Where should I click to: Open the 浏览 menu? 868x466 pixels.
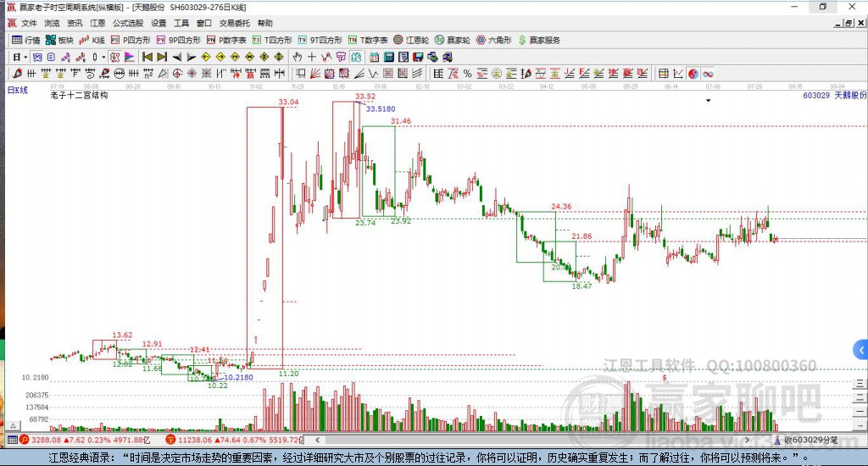(x=52, y=23)
